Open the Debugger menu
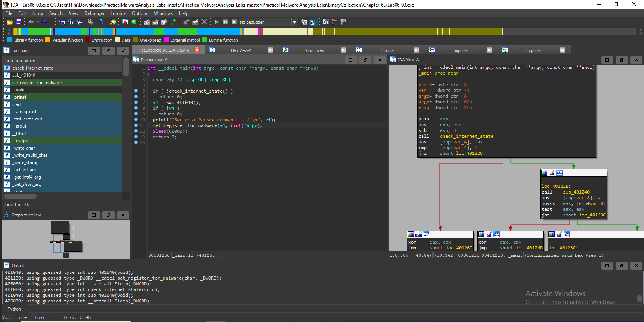Image resolution: width=644 pixels, height=322 pixels. pyautogui.click(x=94, y=13)
